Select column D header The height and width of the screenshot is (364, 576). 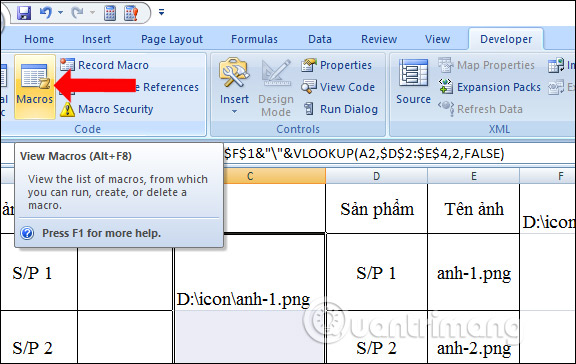[x=377, y=176]
